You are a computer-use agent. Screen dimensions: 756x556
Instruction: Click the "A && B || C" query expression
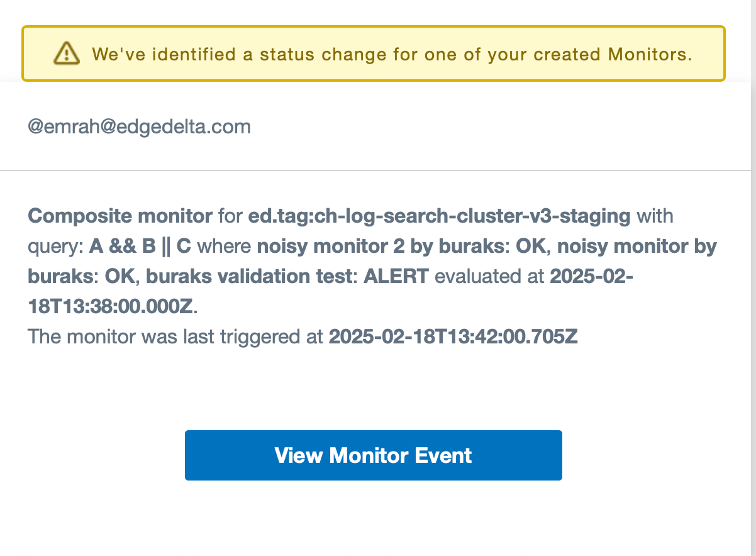point(140,247)
